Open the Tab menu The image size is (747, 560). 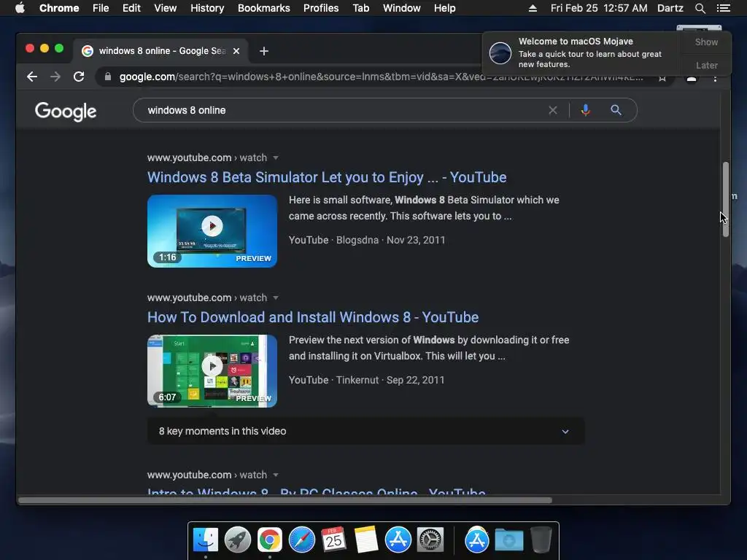tap(360, 8)
